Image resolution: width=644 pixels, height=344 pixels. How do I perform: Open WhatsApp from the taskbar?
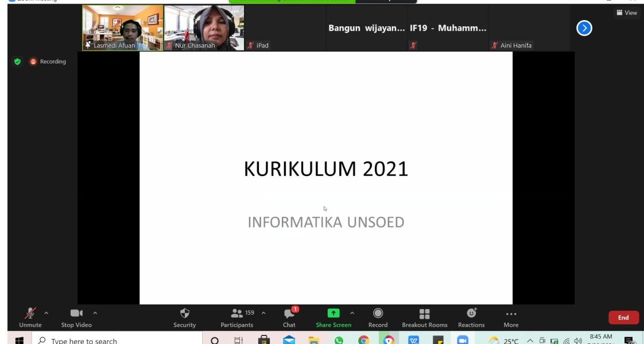[339, 341]
